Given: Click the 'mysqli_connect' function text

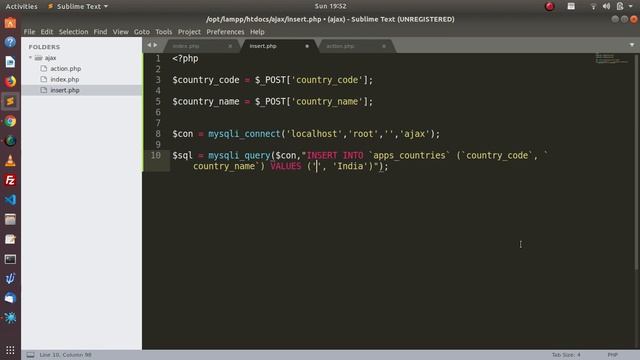Looking at the screenshot, I should point(244,134).
